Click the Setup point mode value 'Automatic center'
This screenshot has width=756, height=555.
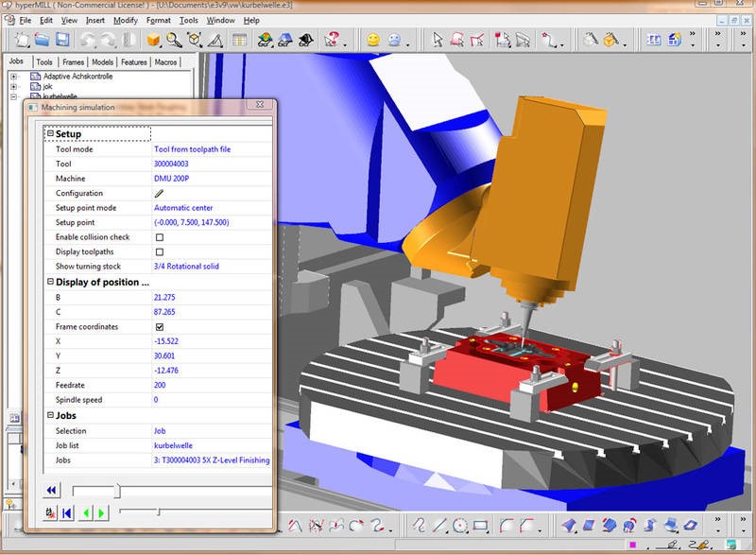[183, 208]
